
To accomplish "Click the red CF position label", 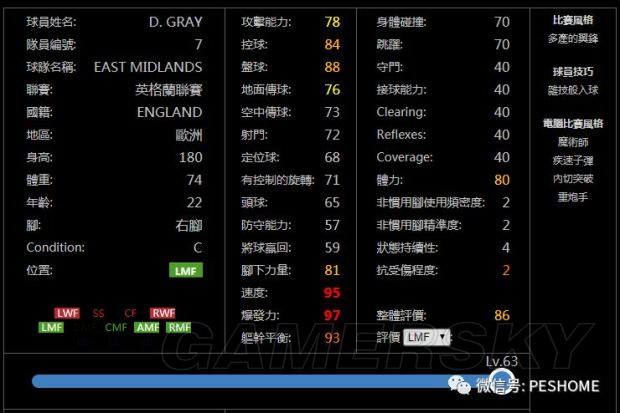I will (131, 313).
